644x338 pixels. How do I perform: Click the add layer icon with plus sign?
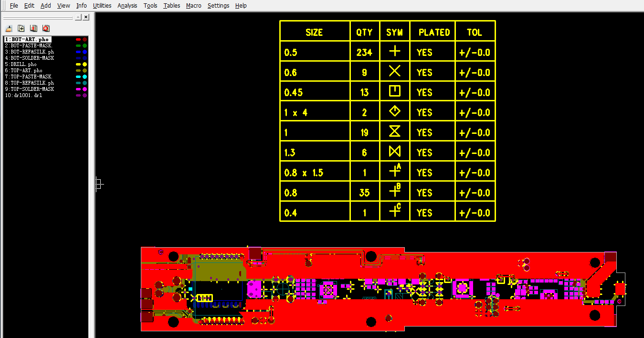click(21, 28)
